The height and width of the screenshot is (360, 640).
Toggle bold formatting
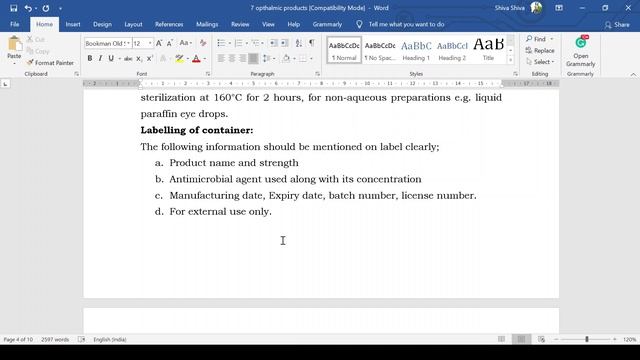(x=90, y=59)
